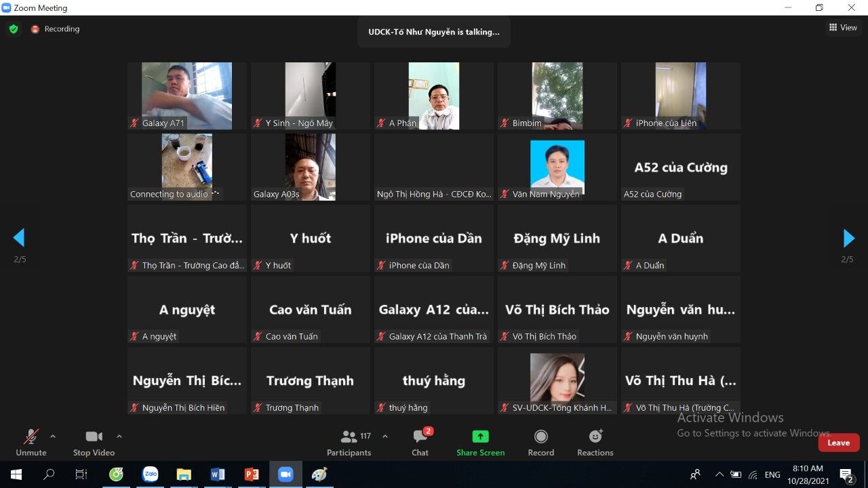Click the Unmute microphone icon
This screenshot has width=868, height=488.
31,436
